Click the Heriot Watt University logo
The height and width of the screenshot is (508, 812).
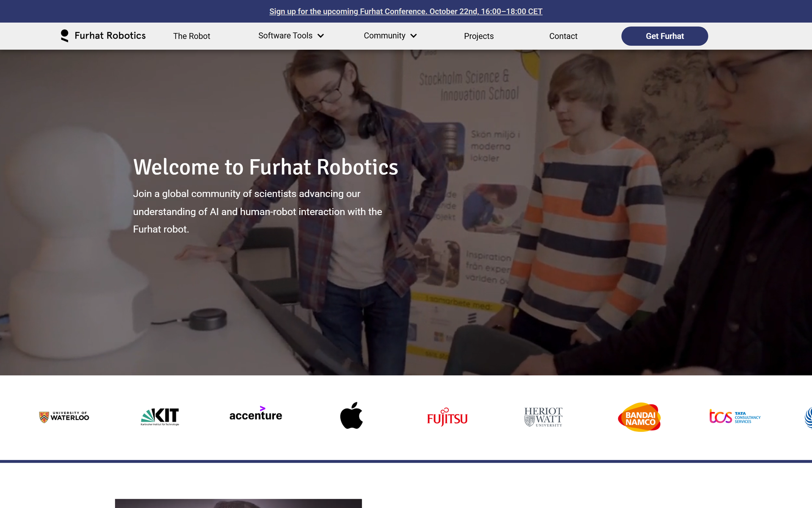coord(543,417)
